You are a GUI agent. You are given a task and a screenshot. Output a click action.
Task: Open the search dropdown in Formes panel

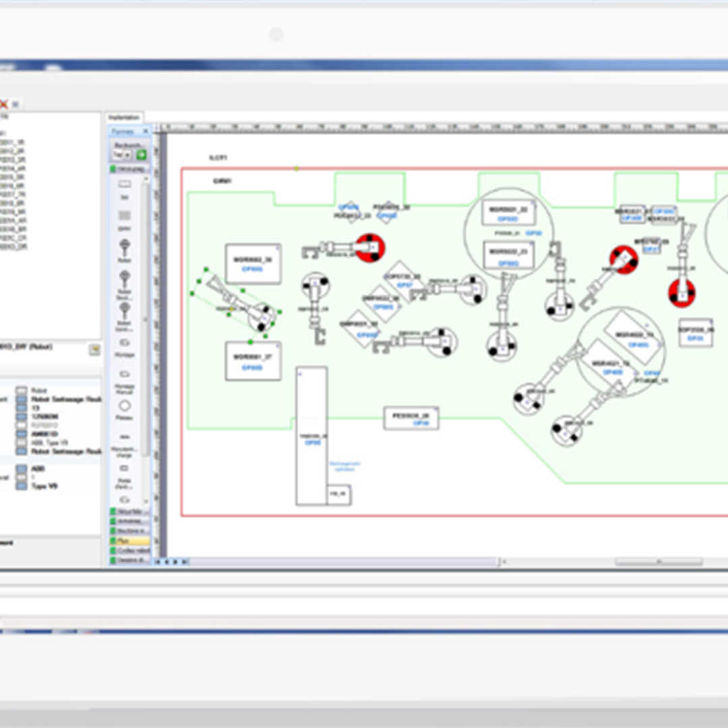(x=128, y=155)
